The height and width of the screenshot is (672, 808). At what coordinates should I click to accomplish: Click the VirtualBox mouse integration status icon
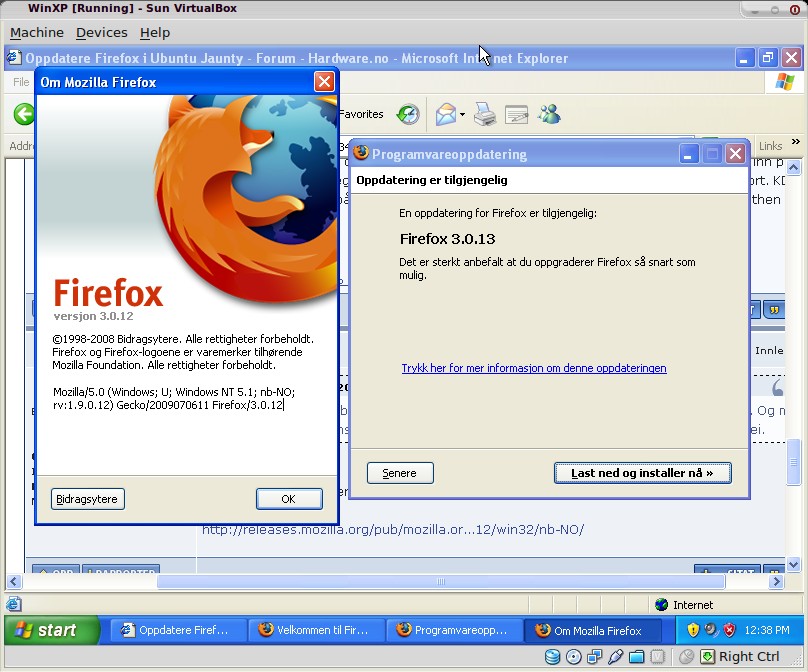coord(686,657)
